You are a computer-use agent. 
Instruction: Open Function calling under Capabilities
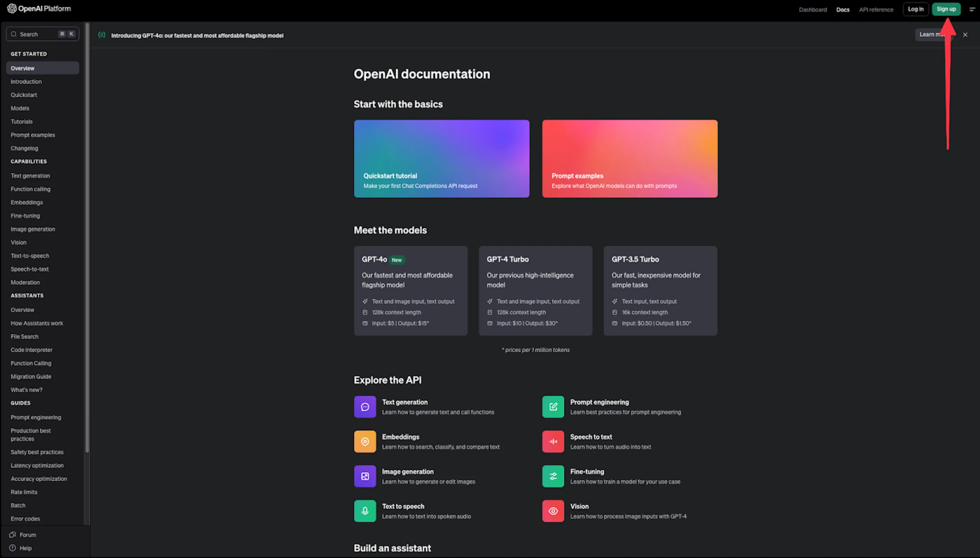tap(30, 189)
